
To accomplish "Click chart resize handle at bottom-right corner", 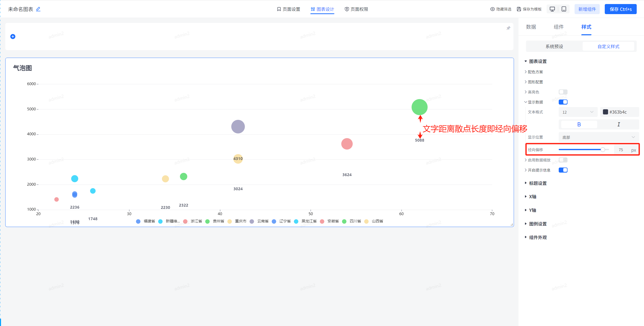I will (512, 224).
